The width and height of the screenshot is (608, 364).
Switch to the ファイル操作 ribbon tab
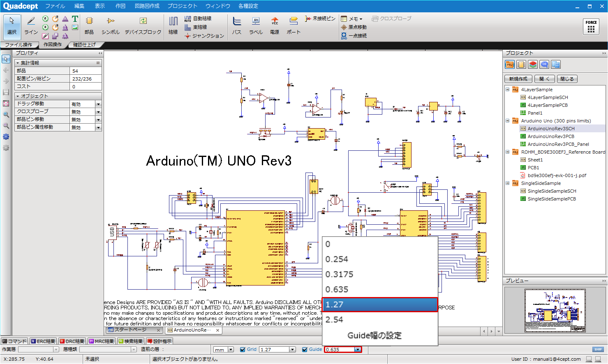[19, 45]
